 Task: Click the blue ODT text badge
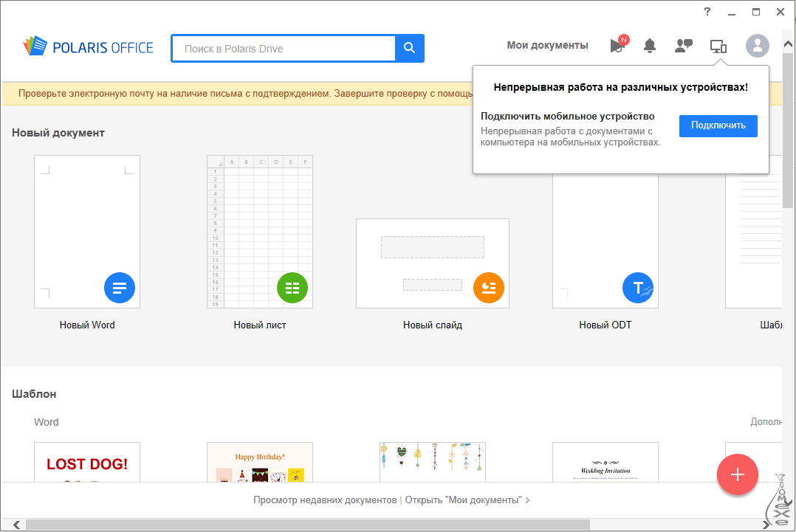click(x=638, y=288)
